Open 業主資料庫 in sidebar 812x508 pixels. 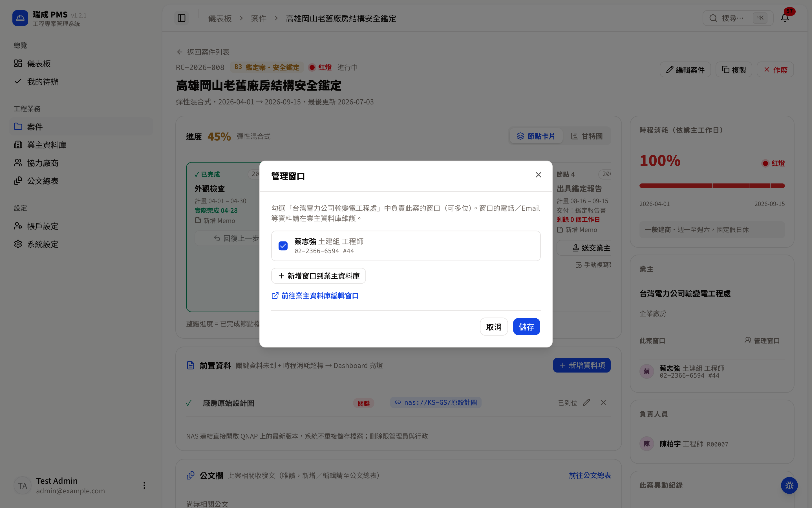(x=81, y=145)
